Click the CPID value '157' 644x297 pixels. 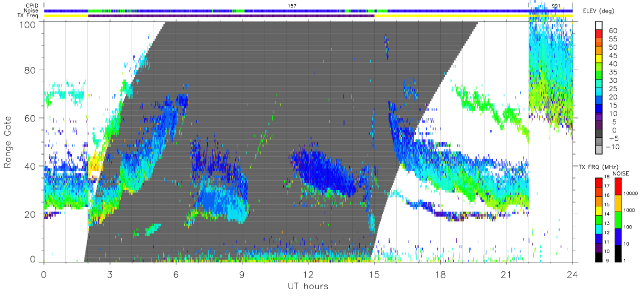[292, 6]
